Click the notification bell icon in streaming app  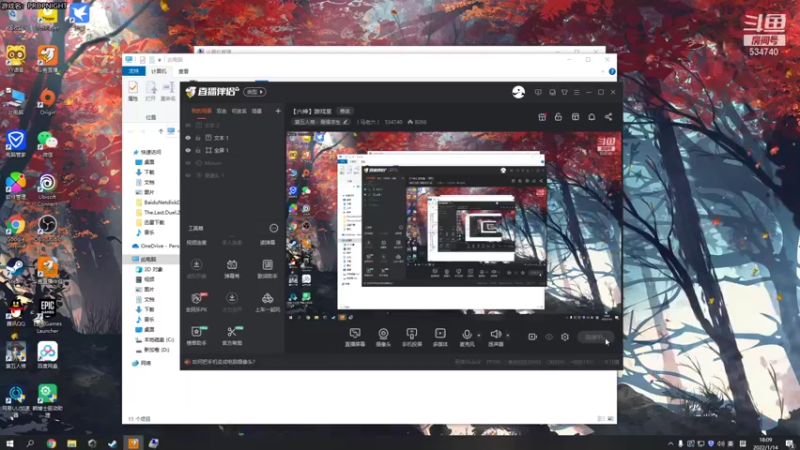coord(592,117)
